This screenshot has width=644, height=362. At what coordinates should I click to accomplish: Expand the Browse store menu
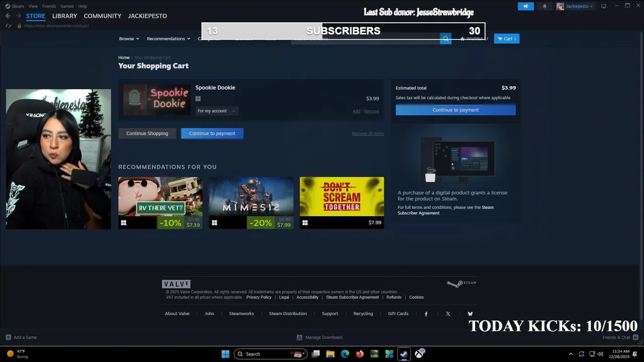[x=129, y=39]
